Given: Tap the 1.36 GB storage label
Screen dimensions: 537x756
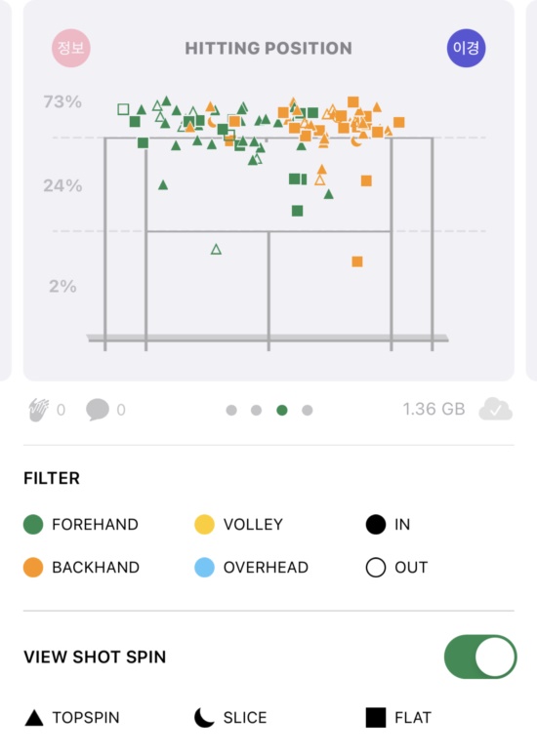Looking at the screenshot, I should pyautogui.click(x=434, y=409).
